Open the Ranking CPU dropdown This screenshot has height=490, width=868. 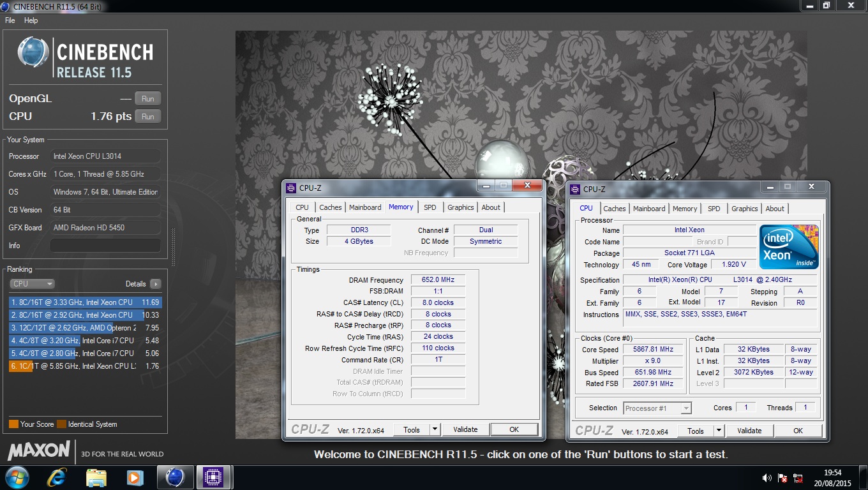(x=32, y=284)
